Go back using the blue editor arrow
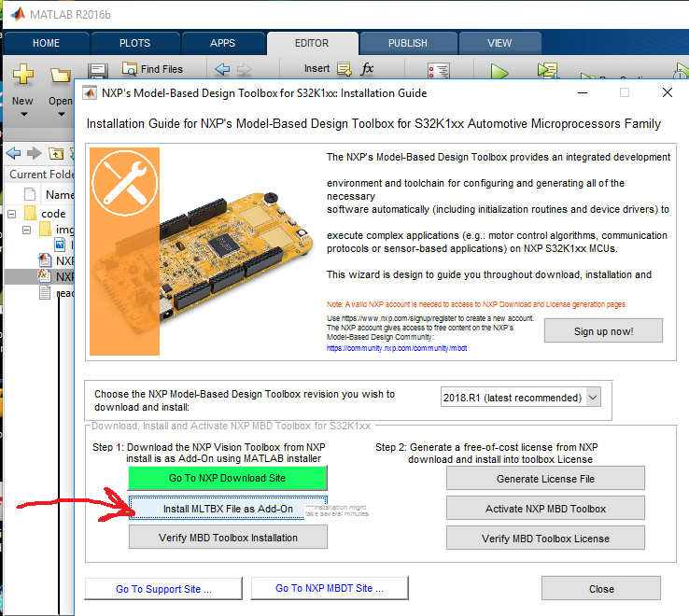This screenshot has width=689, height=616. tap(222, 69)
